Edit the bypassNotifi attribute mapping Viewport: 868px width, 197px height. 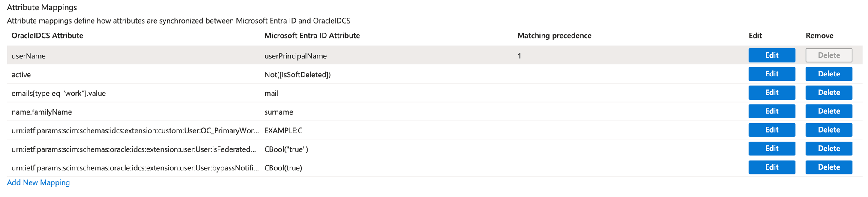click(x=772, y=167)
